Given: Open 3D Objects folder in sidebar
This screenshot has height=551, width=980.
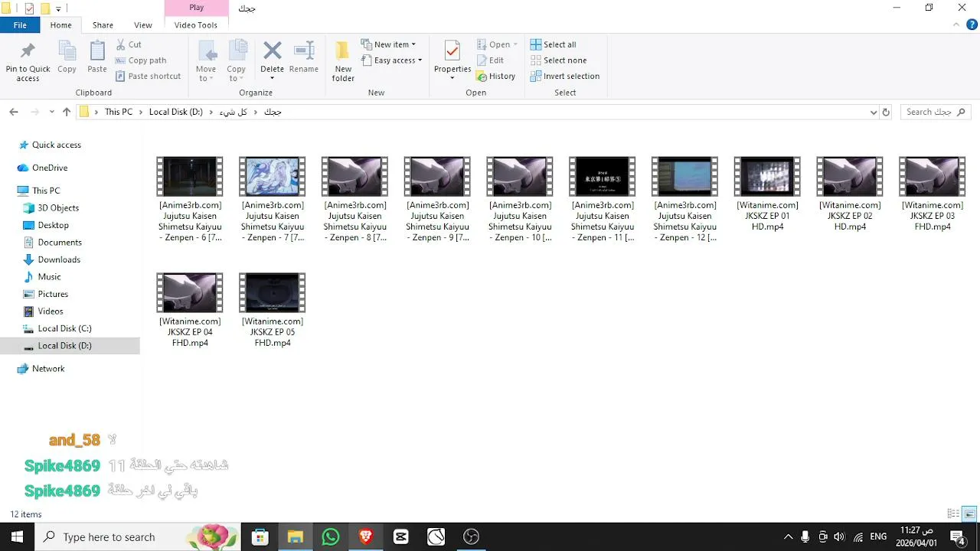Looking at the screenshot, I should click(58, 208).
